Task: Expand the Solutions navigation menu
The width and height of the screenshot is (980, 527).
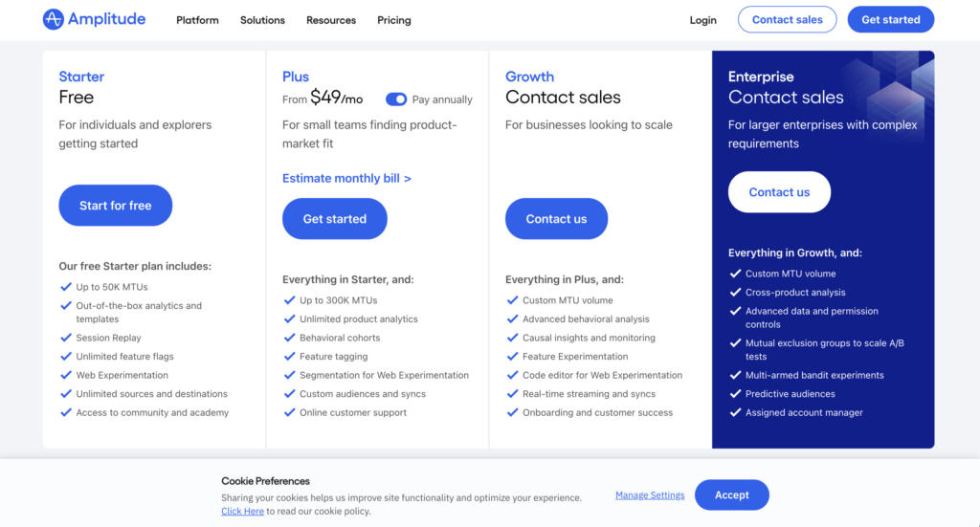Action: coord(262,20)
